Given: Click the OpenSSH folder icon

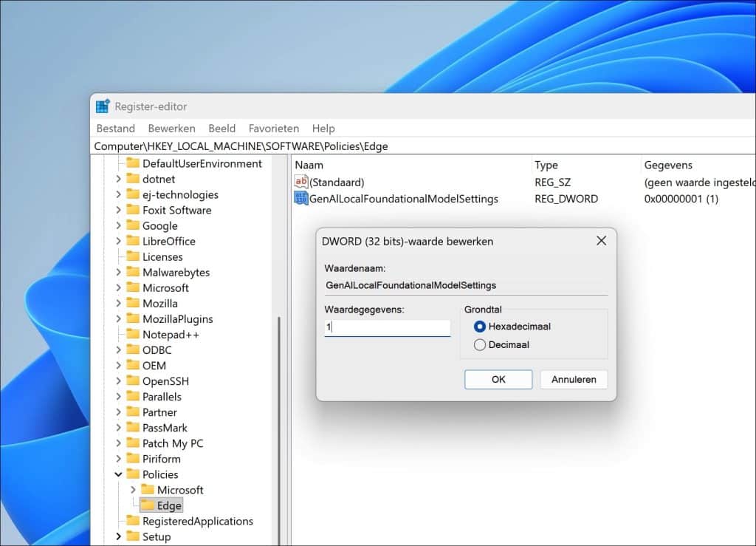Looking at the screenshot, I should pos(133,381).
